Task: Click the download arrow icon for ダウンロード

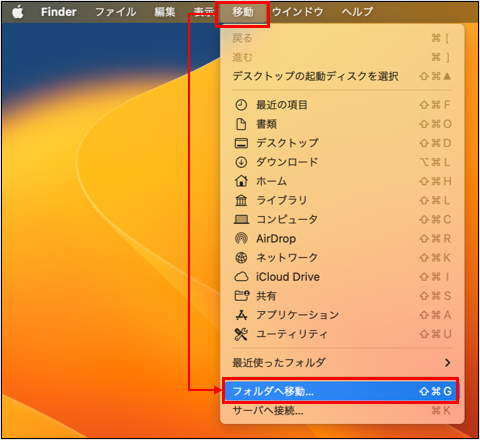Action: click(x=241, y=162)
